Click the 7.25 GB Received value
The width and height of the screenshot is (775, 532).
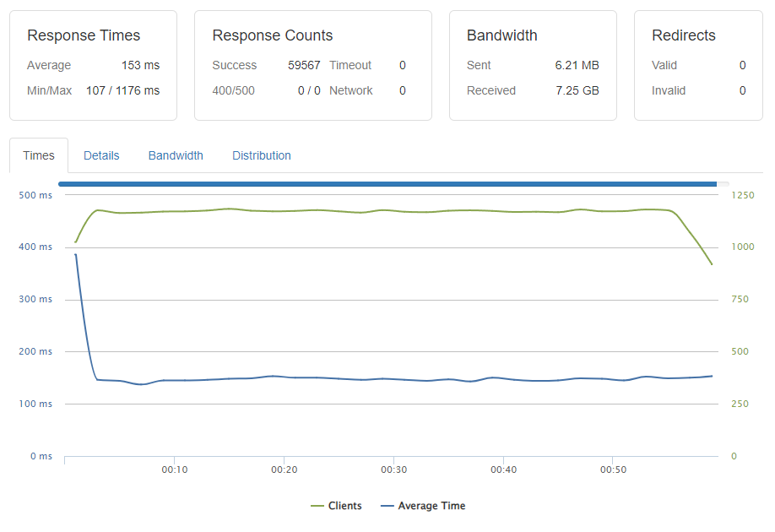coord(577,90)
